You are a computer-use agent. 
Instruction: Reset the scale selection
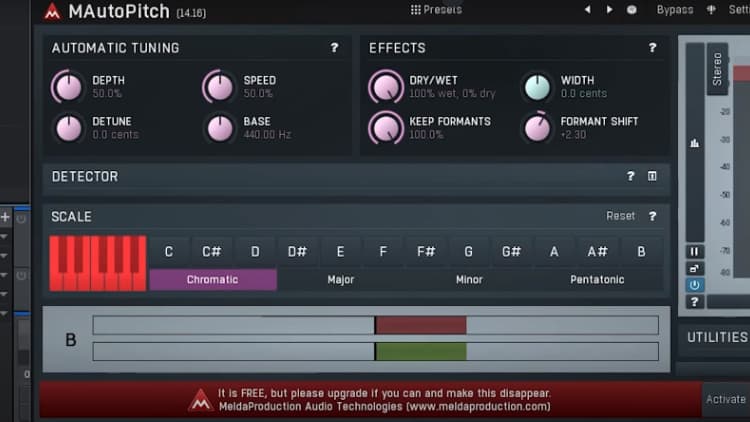point(620,216)
